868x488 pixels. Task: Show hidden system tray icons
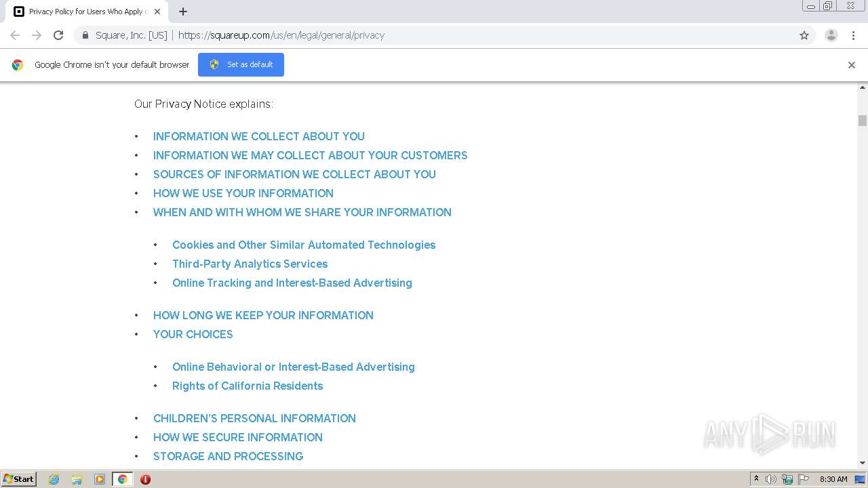[756, 479]
